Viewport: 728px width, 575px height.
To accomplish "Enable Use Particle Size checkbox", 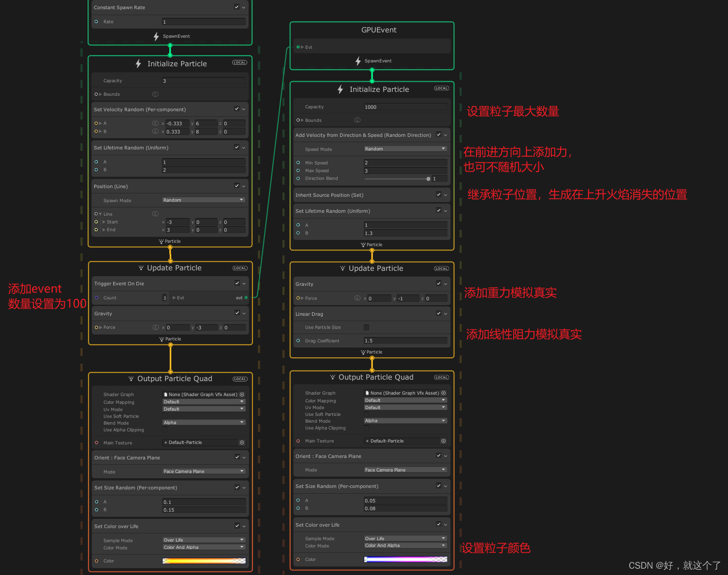I will point(366,327).
